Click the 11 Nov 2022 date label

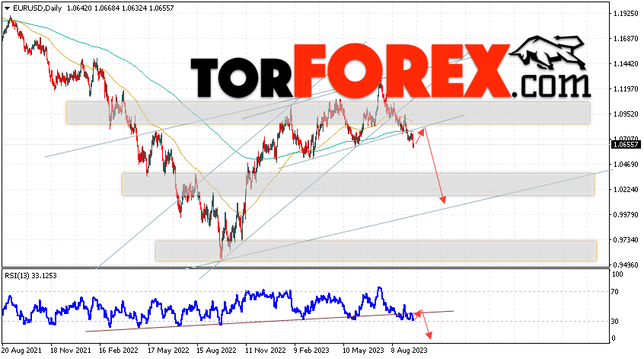click(266, 351)
